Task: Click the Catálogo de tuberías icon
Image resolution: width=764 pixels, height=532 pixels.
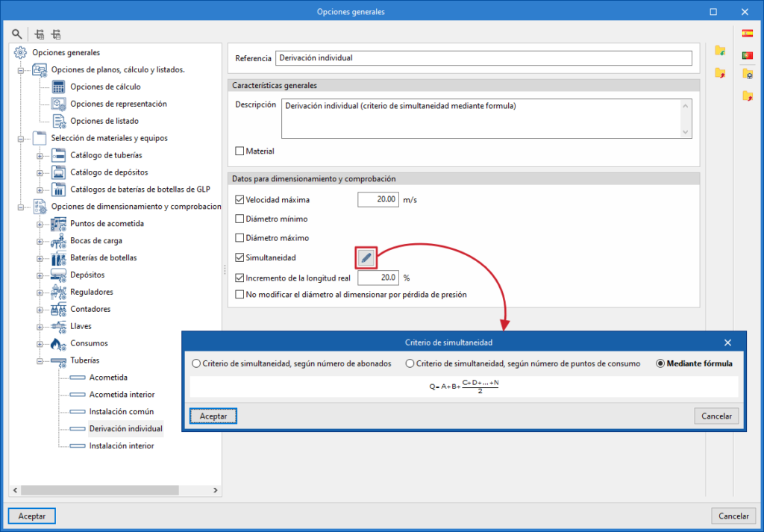Action: [x=58, y=155]
